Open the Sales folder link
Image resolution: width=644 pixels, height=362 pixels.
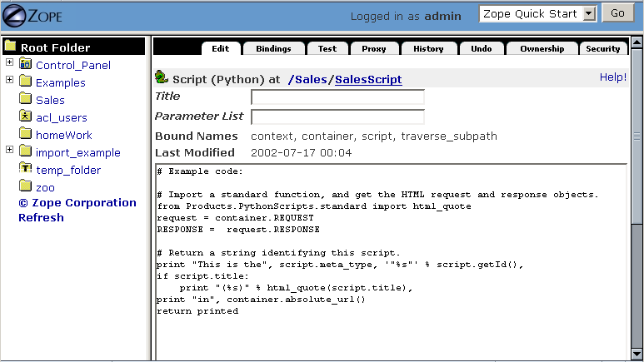pos(50,100)
